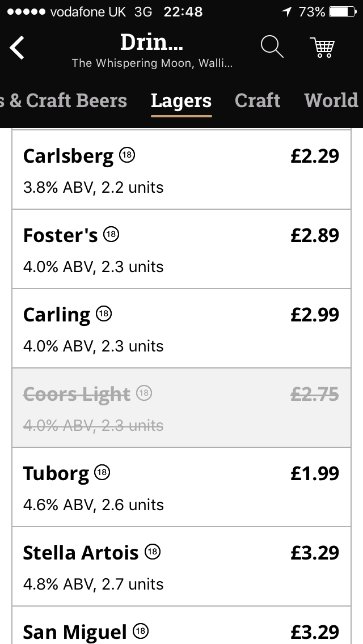The width and height of the screenshot is (363, 644).
Task: Switch to the Lagers tab
Action: (x=181, y=101)
